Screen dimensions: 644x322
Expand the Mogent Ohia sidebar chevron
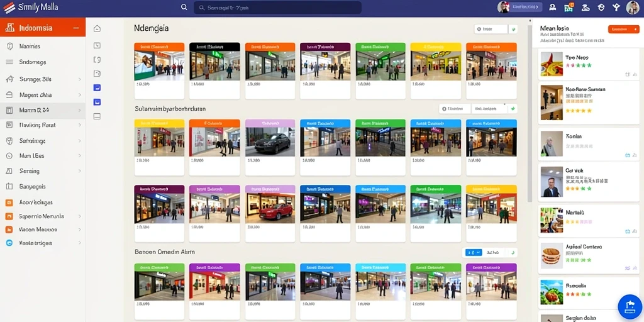click(x=79, y=95)
